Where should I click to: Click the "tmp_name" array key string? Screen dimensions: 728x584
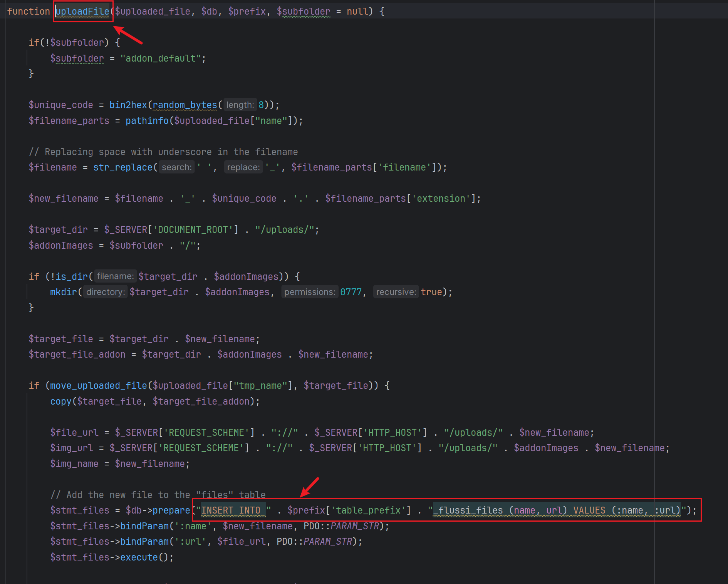tap(260, 386)
